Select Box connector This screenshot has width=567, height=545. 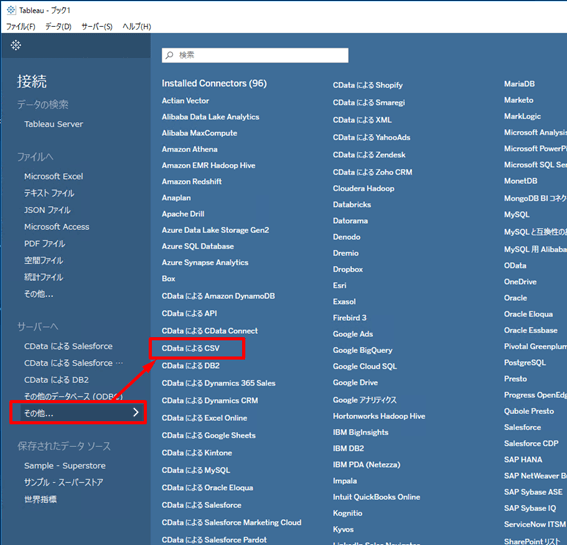pyautogui.click(x=169, y=278)
